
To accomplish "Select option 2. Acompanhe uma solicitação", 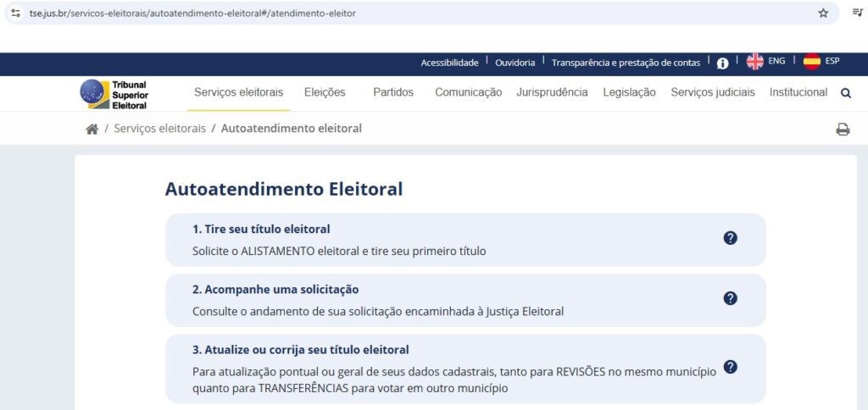I will pyautogui.click(x=465, y=301).
